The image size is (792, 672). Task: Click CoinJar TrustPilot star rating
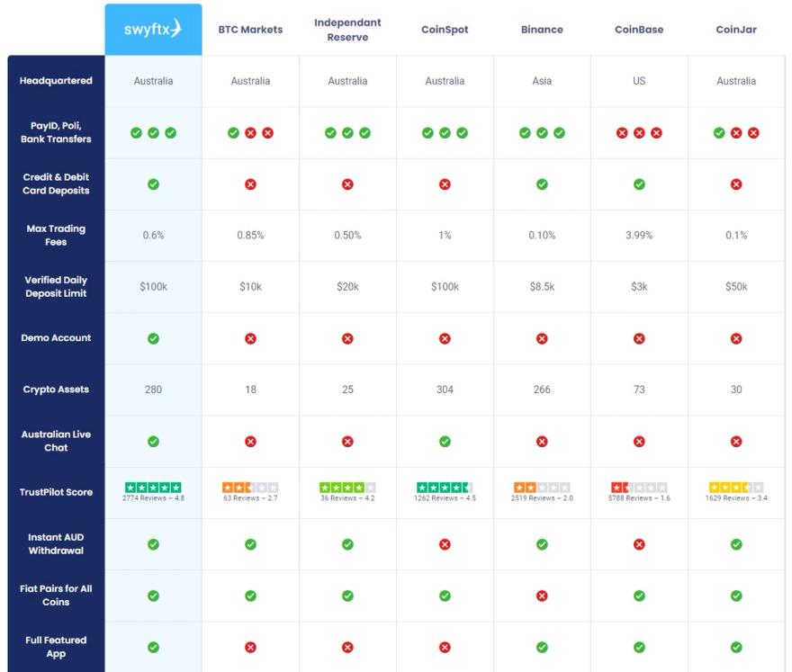click(736, 488)
